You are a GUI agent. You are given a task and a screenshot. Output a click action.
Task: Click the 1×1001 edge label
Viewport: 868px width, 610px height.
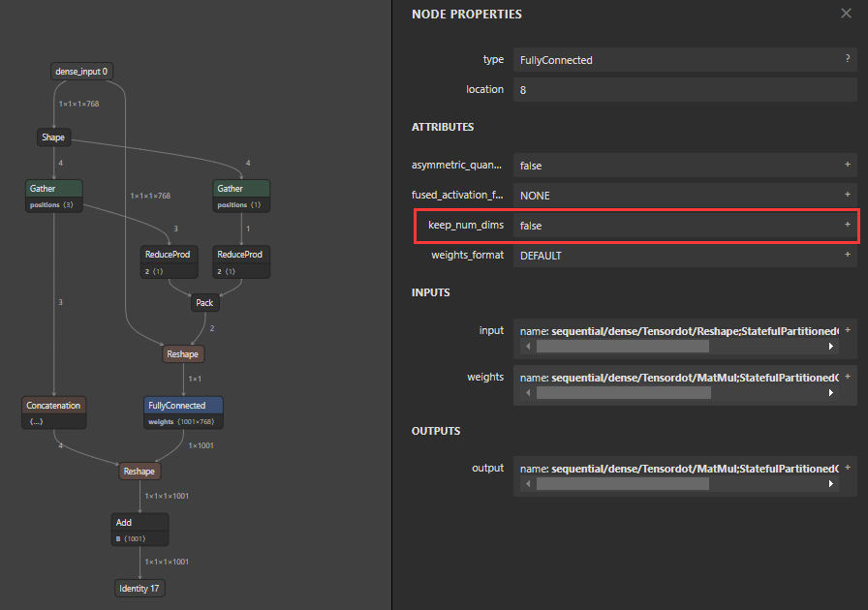point(201,445)
